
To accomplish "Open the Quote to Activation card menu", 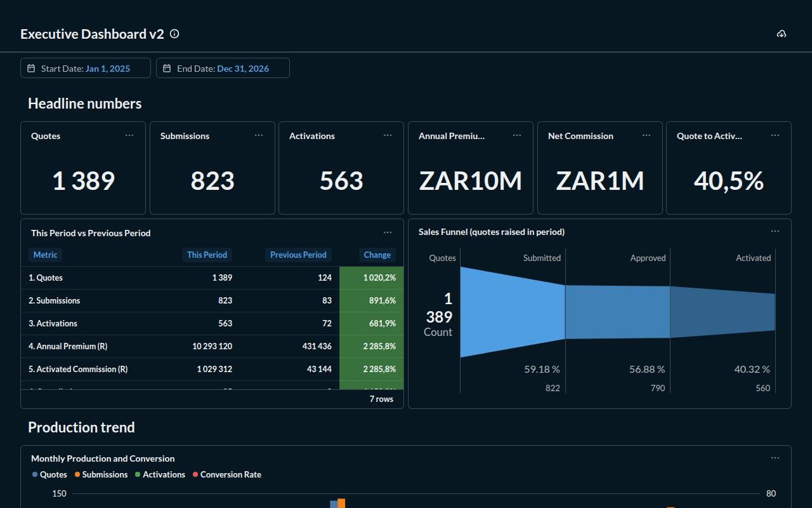I will click(775, 135).
